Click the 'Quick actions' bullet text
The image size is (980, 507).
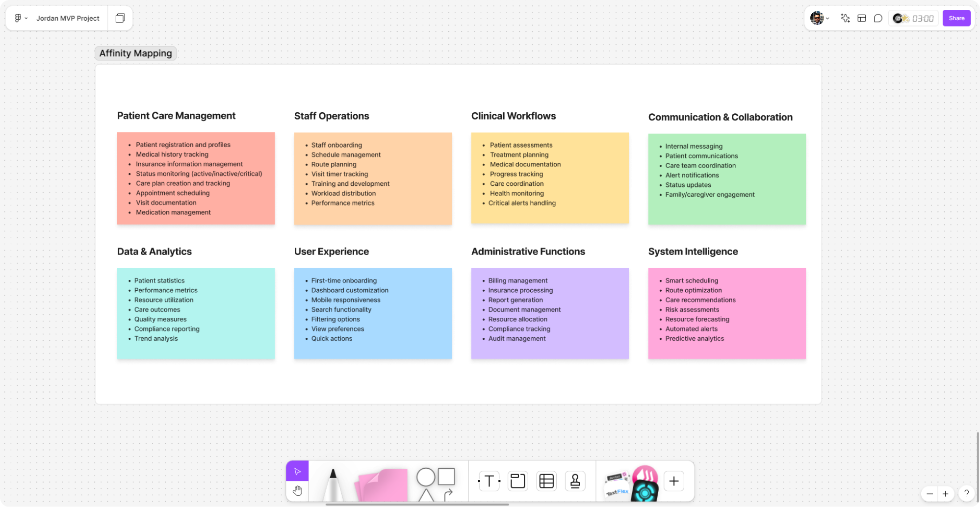click(x=332, y=339)
